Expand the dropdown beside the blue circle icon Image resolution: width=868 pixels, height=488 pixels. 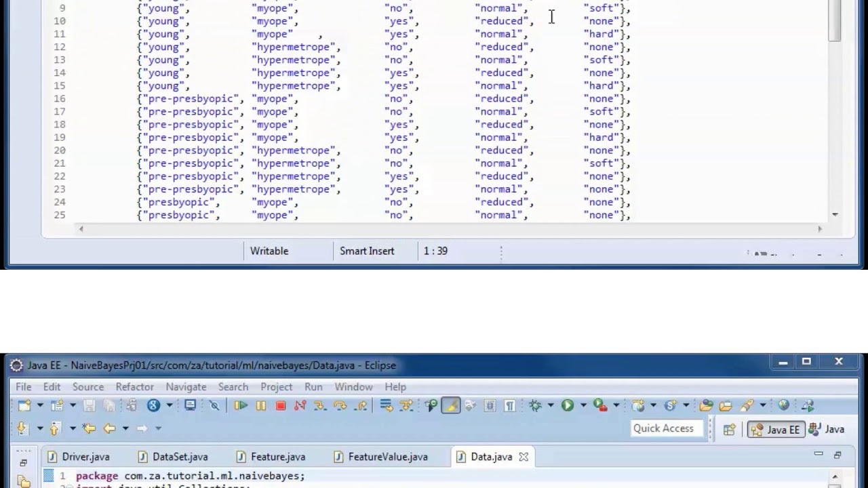(x=170, y=405)
